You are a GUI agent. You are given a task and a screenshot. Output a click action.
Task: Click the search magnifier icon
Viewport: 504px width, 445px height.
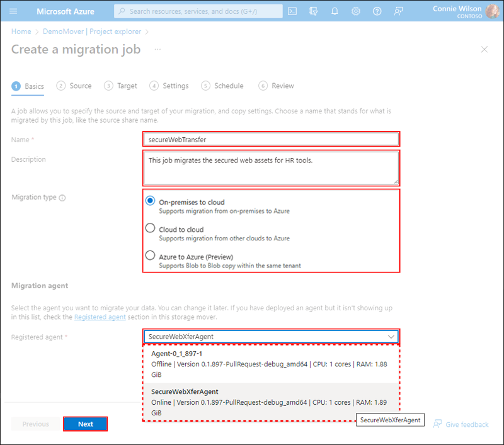click(x=122, y=11)
